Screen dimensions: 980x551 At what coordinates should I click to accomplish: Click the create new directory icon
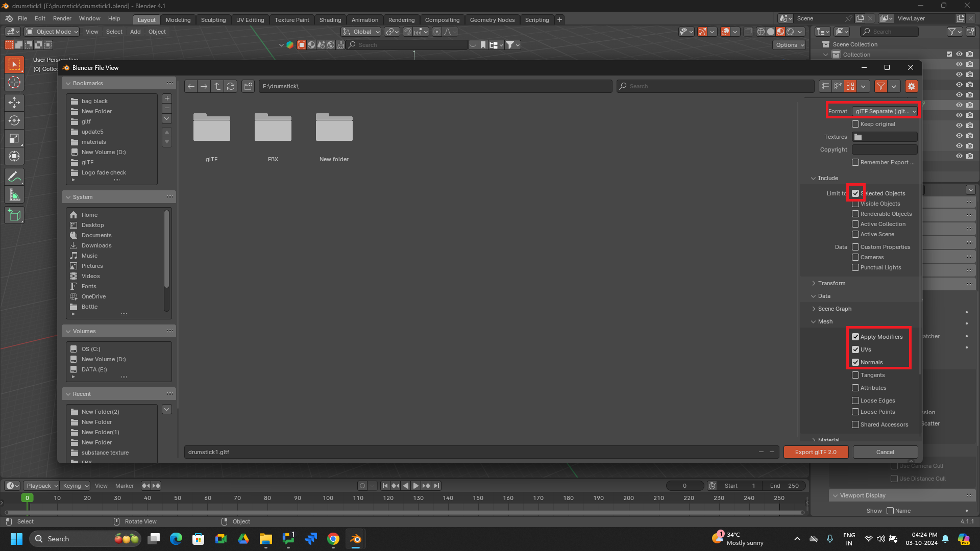(x=248, y=86)
